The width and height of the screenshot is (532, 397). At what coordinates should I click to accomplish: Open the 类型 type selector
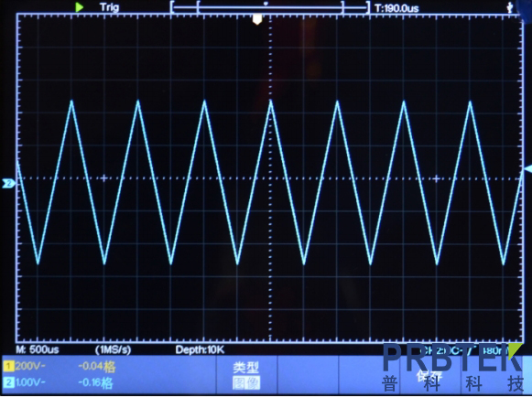[x=246, y=368]
